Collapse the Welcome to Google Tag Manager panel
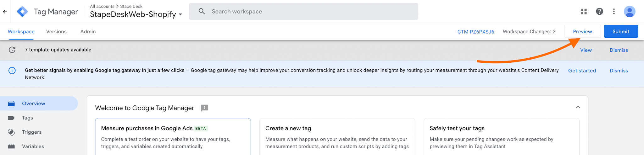This screenshot has height=155, width=644. pyautogui.click(x=578, y=107)
